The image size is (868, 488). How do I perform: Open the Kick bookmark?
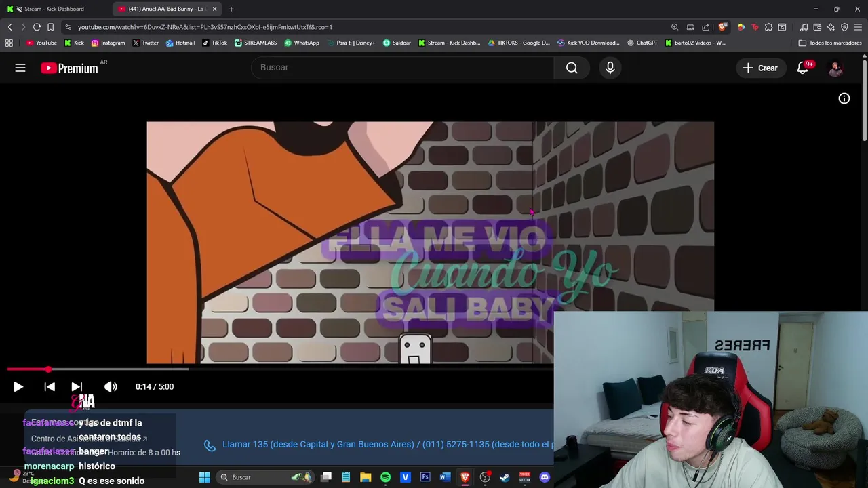point(74,43)
